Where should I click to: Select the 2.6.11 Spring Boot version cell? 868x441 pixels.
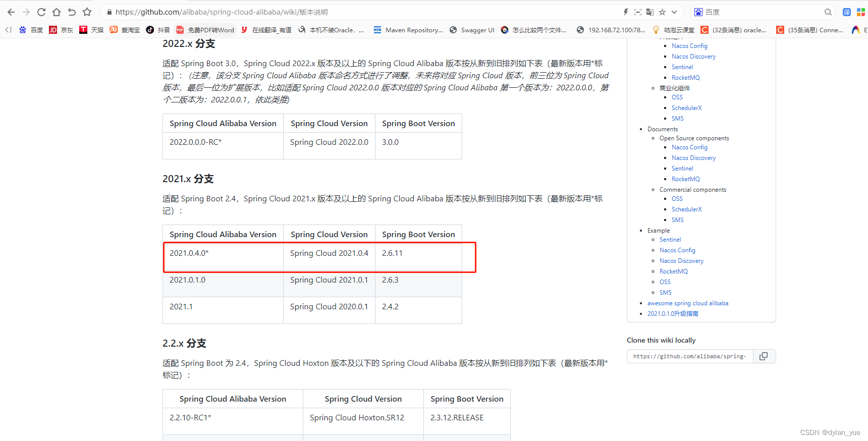point(418,257)
